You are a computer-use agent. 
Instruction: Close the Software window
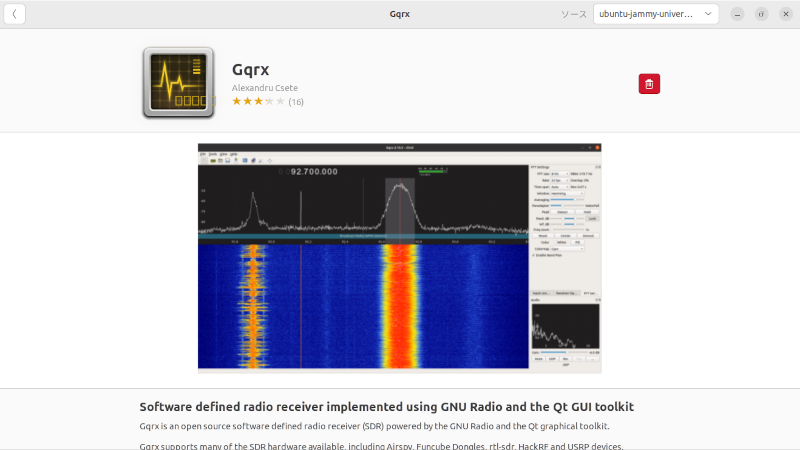tap(786, 14)
